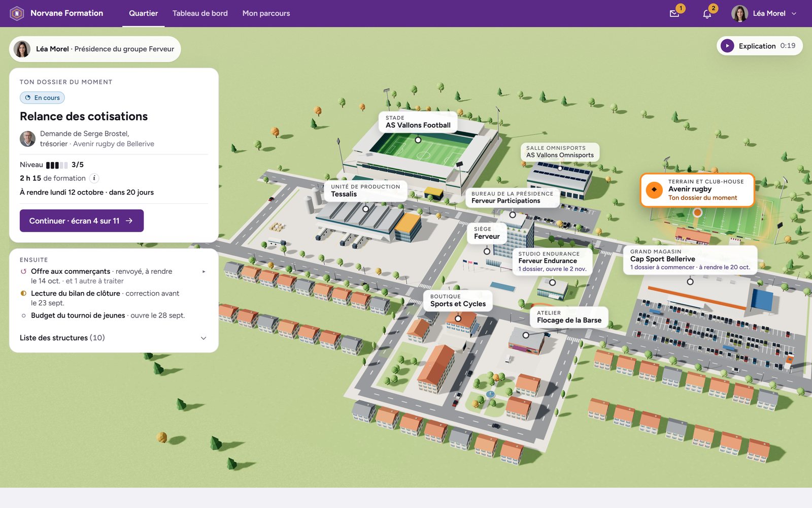Open the notifications bell
Screen dimensions: 812x508
pos(707,14)
